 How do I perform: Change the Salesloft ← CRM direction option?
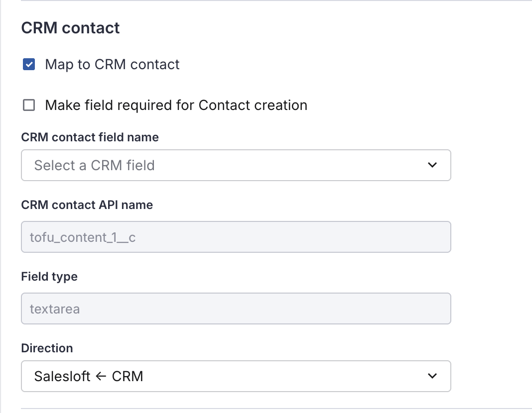tap(236, 376)
